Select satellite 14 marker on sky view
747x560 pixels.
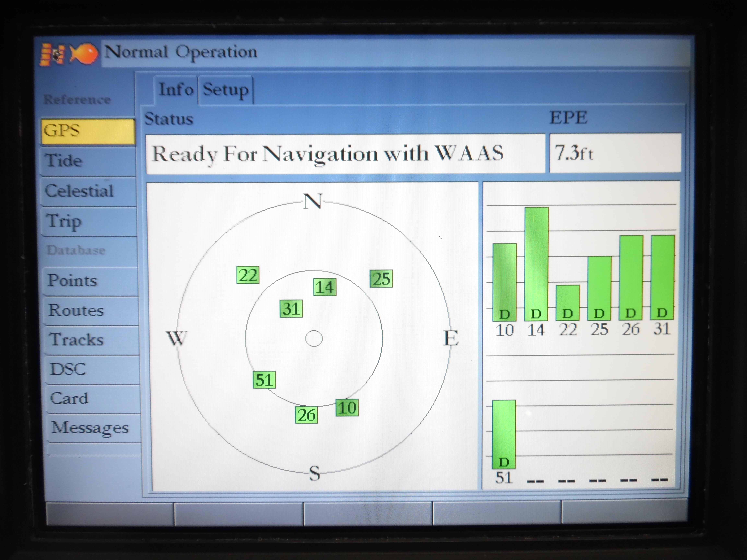(x=325, y=287)
